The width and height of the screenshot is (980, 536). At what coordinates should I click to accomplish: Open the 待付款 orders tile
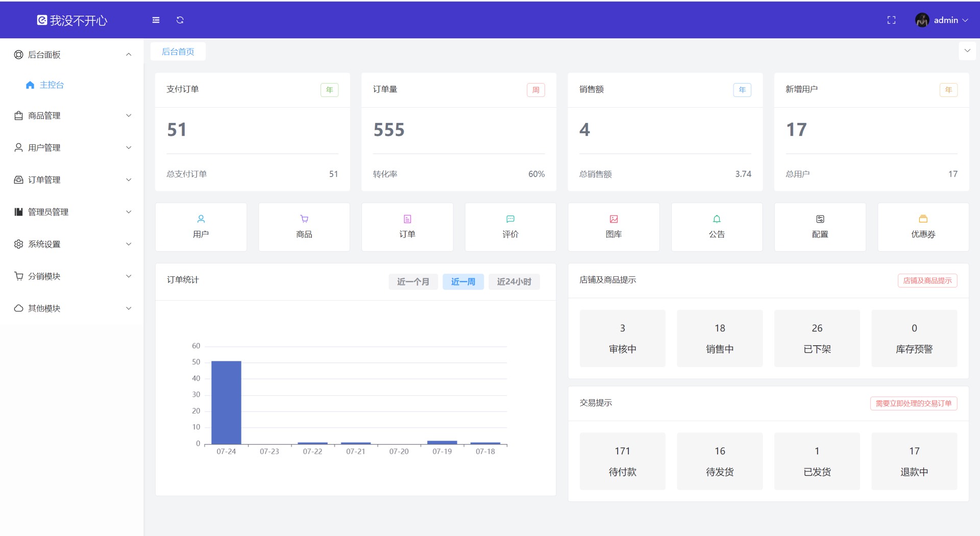tap(623, 461)
